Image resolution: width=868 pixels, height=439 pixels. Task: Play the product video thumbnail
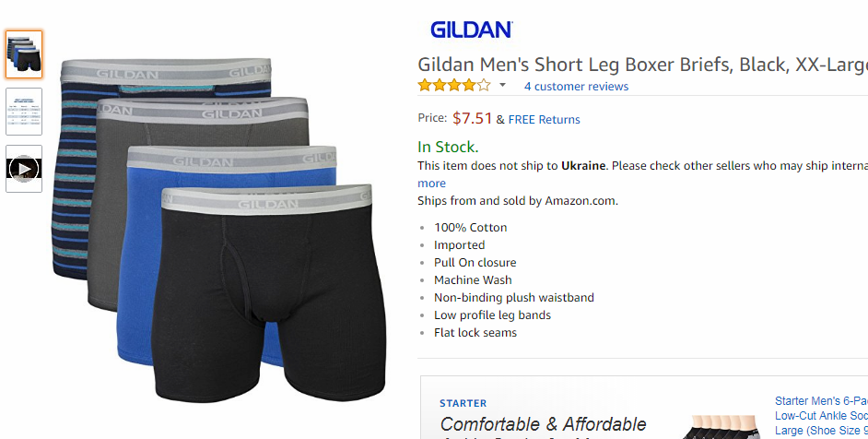click(x=24, y=169)
